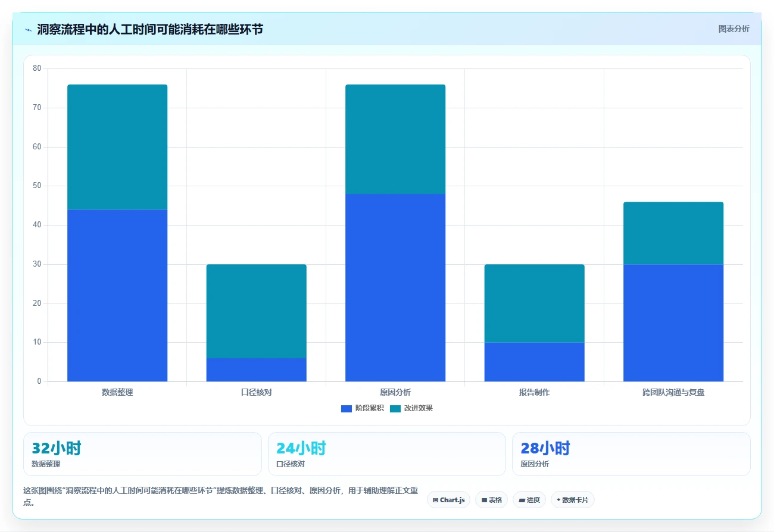Image resolution: width=774 pixels, height=532 pixels.
Task: Click the 数据整理 x-axis label
Action: pyautogui.click(x=117, y=392)
